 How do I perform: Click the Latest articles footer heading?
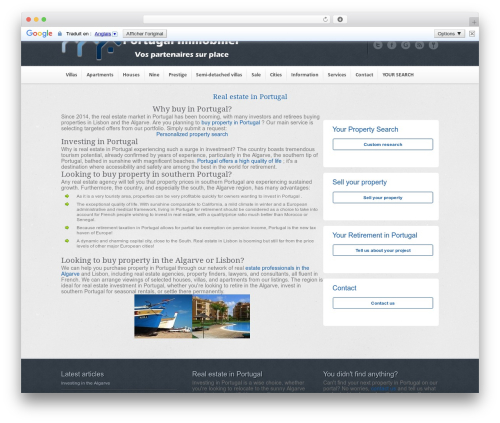82,374
